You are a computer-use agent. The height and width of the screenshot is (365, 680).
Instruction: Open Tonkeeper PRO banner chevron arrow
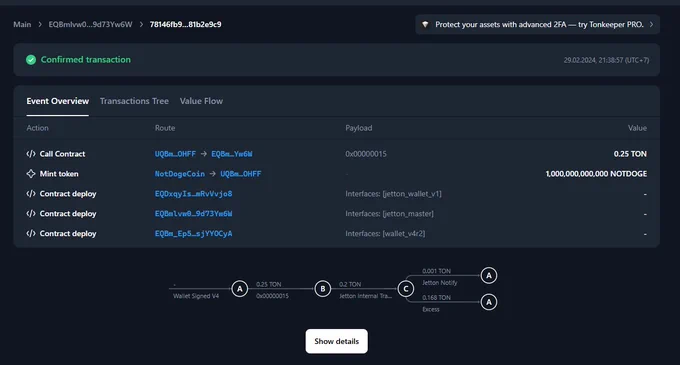(651, 25)
